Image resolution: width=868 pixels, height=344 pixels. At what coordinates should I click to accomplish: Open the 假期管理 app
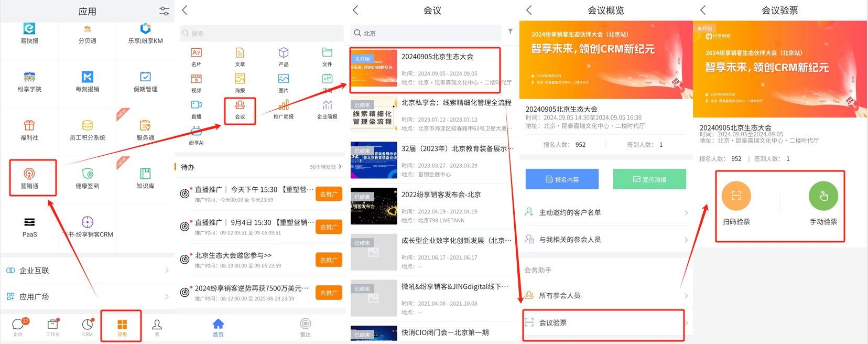145,82
